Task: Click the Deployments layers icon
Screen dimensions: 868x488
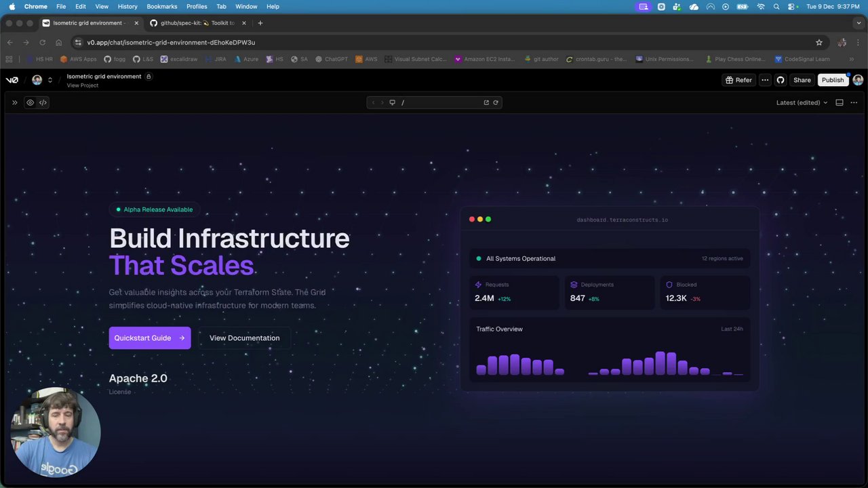Action: click(x=574, y=285)
